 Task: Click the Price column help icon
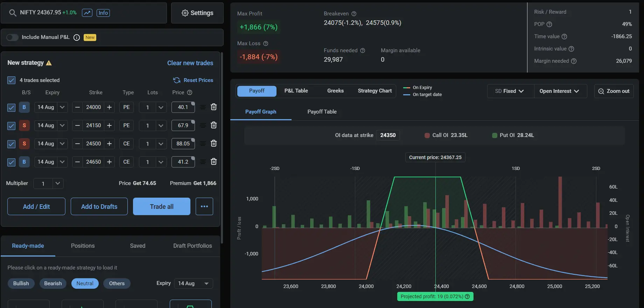(x=190, y=93)
